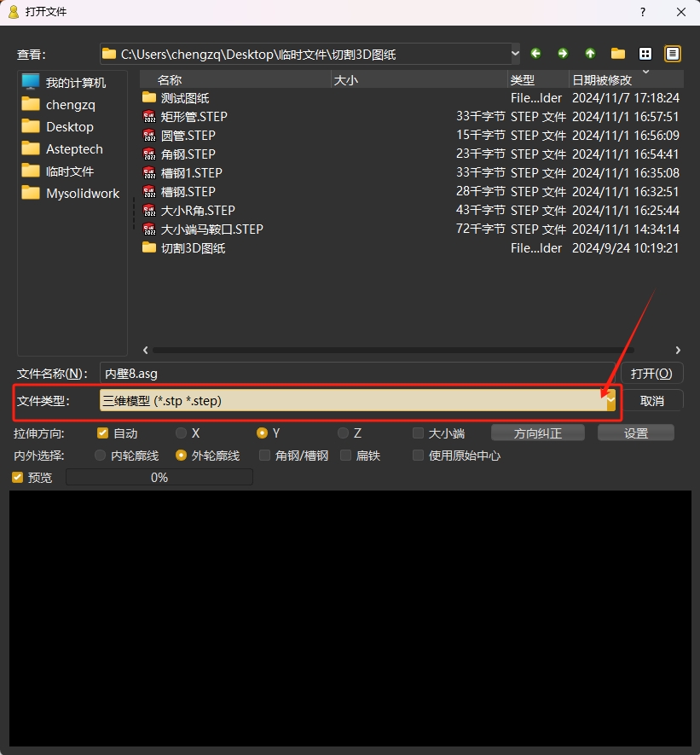Go forward with the green right arrow
Viewport: 700px width, 755px height.
coord(563,54)
